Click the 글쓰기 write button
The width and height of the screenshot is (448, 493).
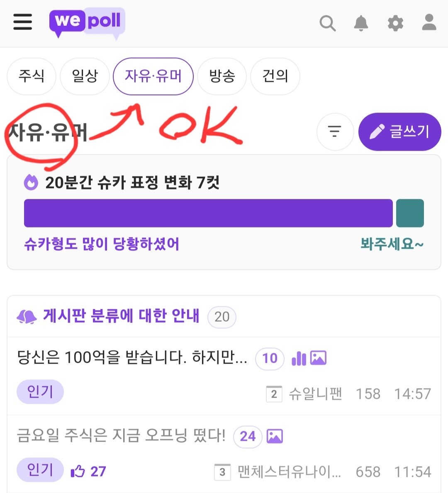click(399, 132)
